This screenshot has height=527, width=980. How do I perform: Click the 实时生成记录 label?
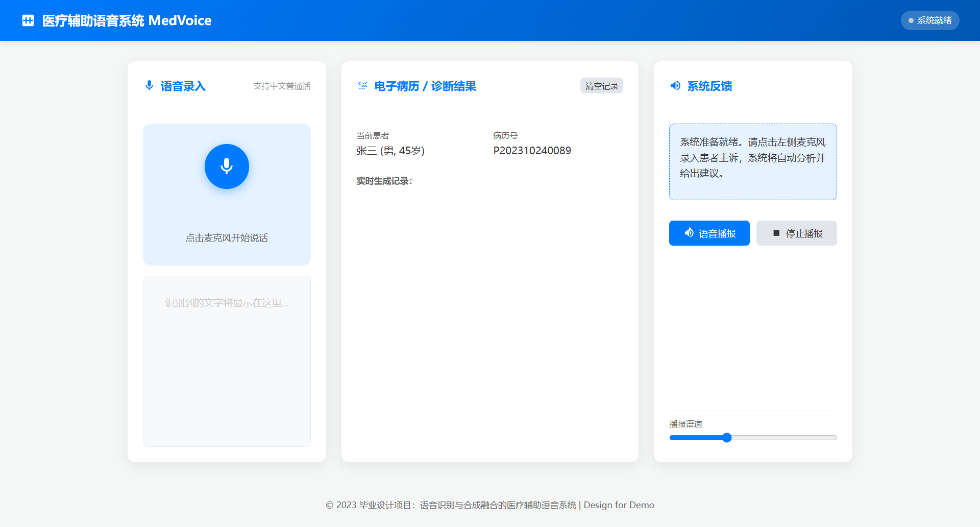384,181
